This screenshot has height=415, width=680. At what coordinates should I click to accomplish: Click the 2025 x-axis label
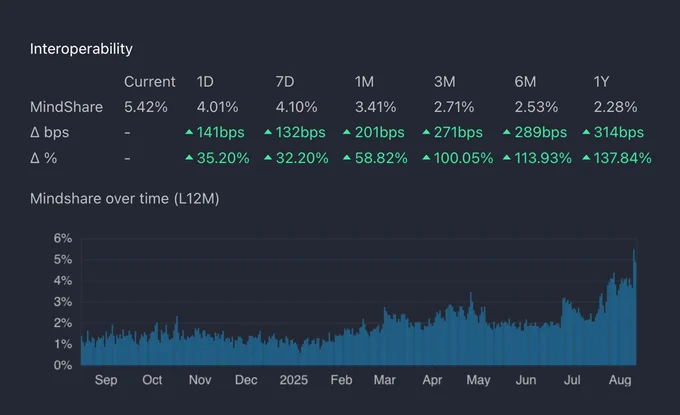click(x=294, y=380)
